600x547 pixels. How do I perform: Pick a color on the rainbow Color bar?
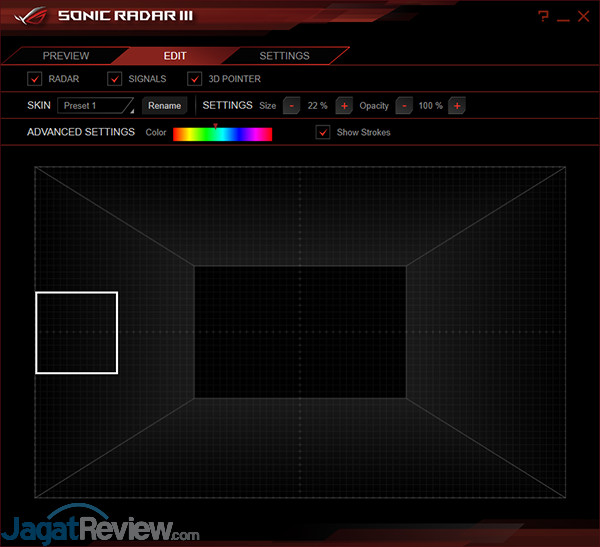[222, 134]
